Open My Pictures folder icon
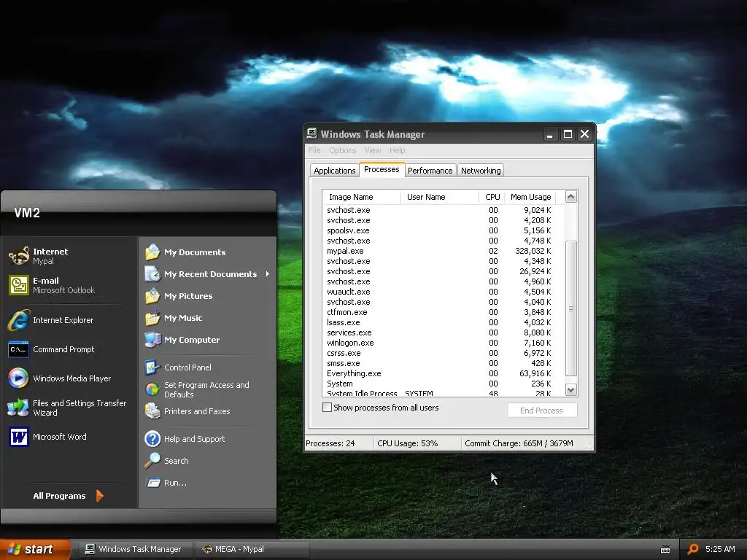The height and width of the screenshot is (560, 747). click(x=152, y=296)
